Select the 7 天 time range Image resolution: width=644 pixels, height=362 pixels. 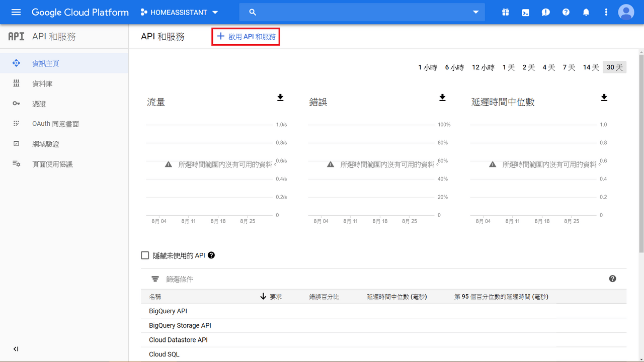pyautogui.click(x=569, y=67)
